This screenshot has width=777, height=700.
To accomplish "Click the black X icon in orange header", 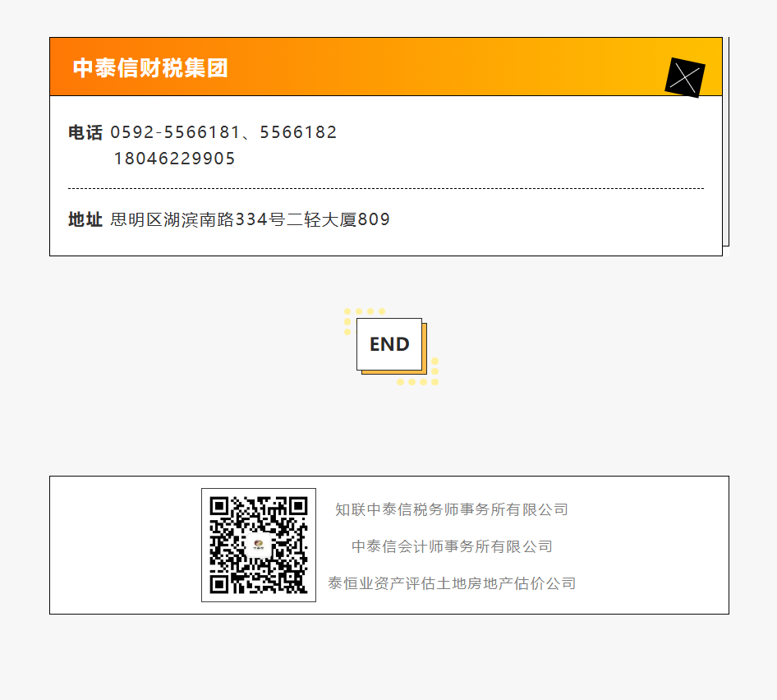I will [x=685, y=77].
